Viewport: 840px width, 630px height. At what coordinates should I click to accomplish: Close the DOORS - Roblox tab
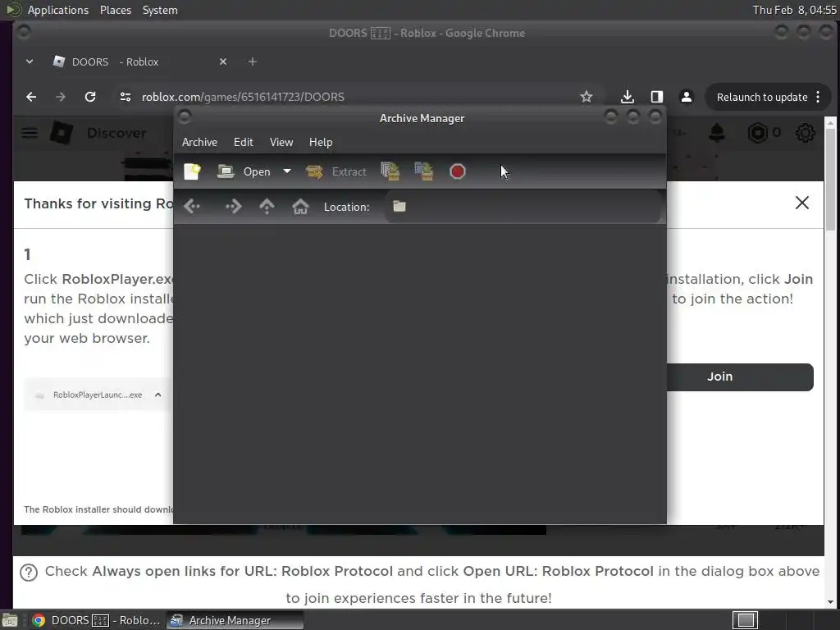click(x=223, y=62)
